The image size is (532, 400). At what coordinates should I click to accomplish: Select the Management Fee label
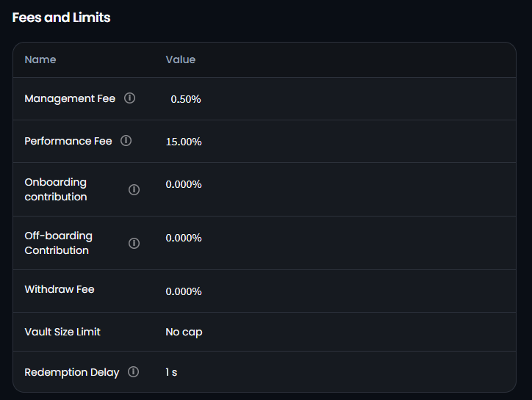tap(70, 98)
